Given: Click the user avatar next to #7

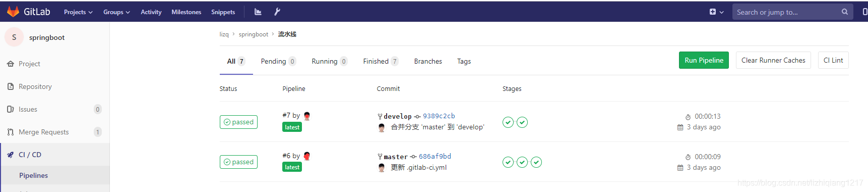Looking at the screenshot, I should [307, 116].
